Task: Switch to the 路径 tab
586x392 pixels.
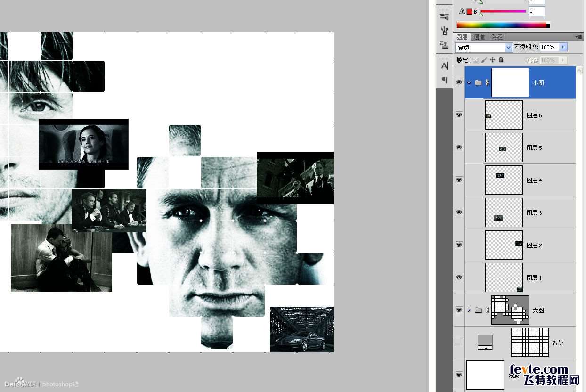Action: 496,37
